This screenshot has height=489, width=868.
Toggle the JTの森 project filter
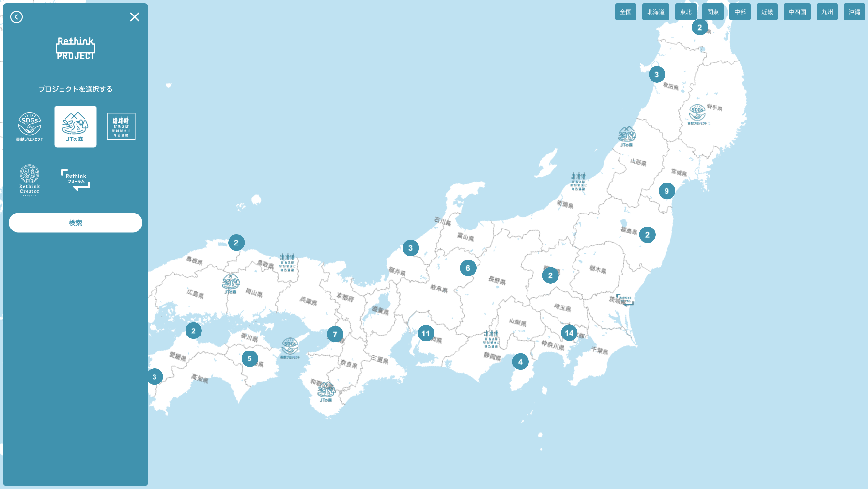tap(76, 126)
